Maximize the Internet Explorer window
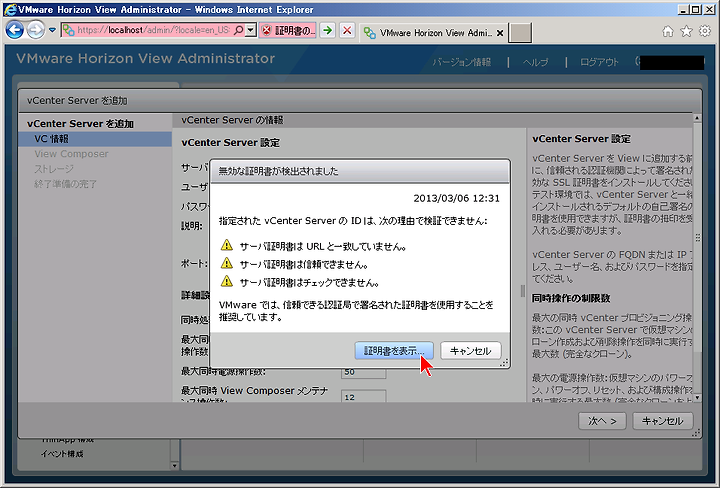720x488 pixels. [695, 9]
